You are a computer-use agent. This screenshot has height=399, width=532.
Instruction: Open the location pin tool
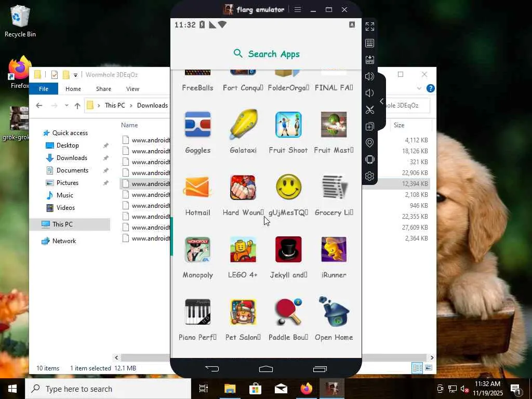pos(370,143)
